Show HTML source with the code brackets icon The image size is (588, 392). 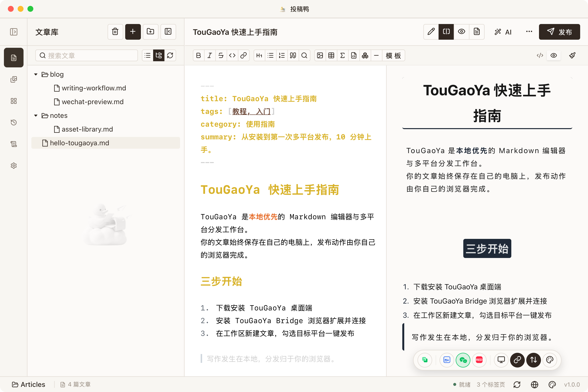pyautogui.click(x=540, y=56)
